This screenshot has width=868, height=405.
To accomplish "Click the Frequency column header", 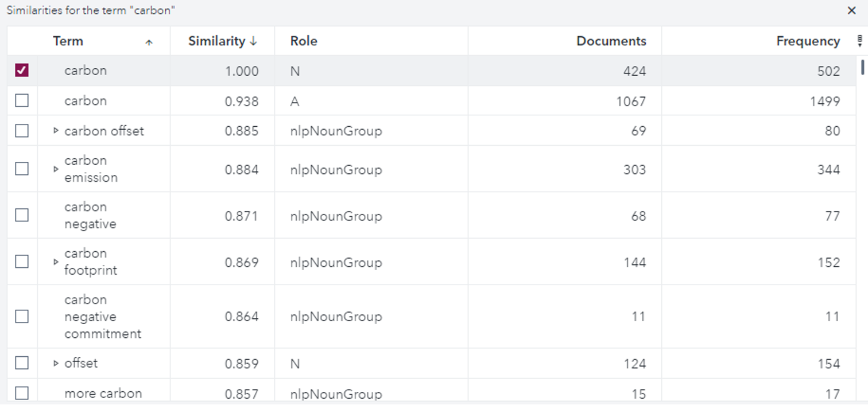I will tap(807, 41).
